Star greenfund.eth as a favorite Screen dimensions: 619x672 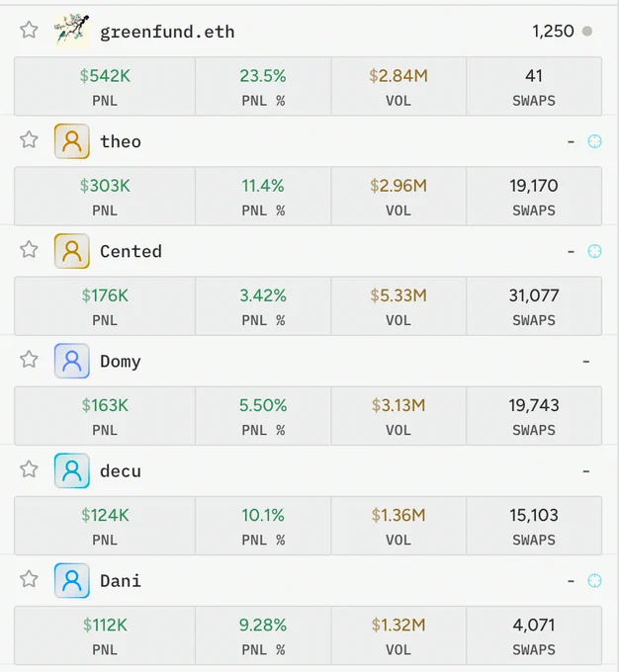tap(29, 30)
